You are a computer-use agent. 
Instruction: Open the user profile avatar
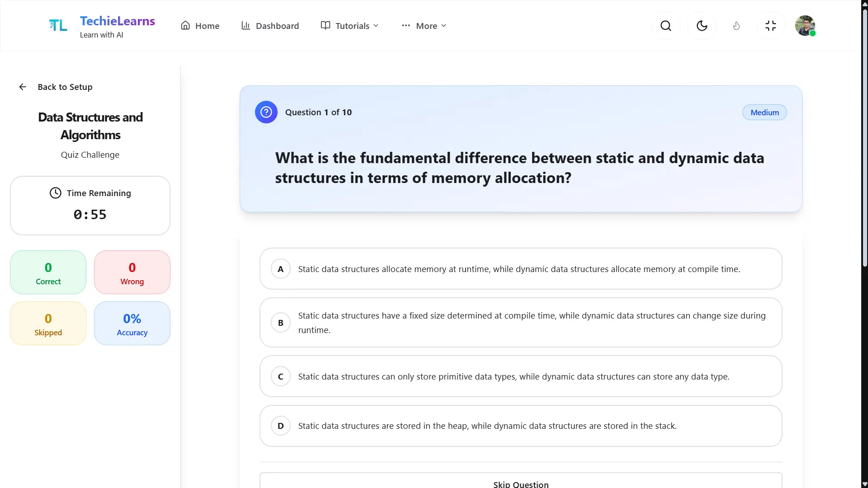pos(805,26)
